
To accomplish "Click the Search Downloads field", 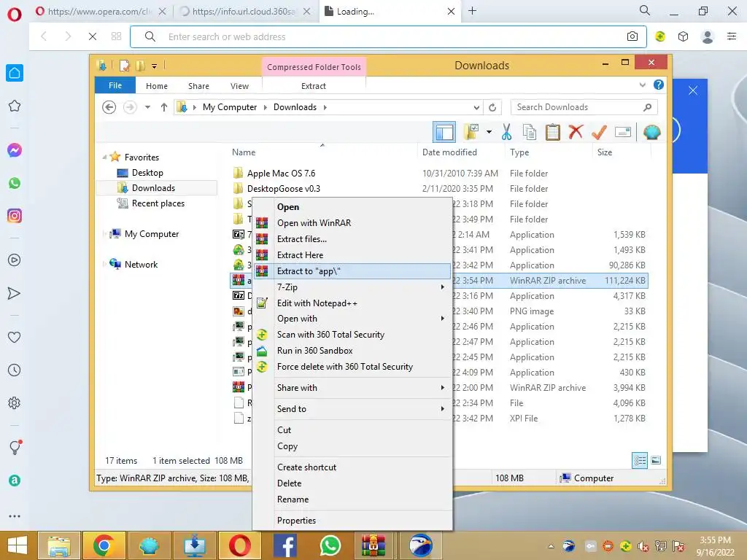I will (x=584, y=107).
